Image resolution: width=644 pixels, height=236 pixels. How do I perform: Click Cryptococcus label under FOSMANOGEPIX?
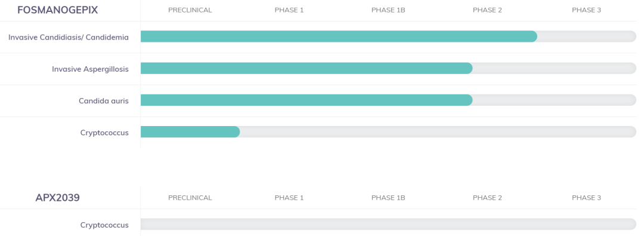pyautogui.click(x=105, y=133)
